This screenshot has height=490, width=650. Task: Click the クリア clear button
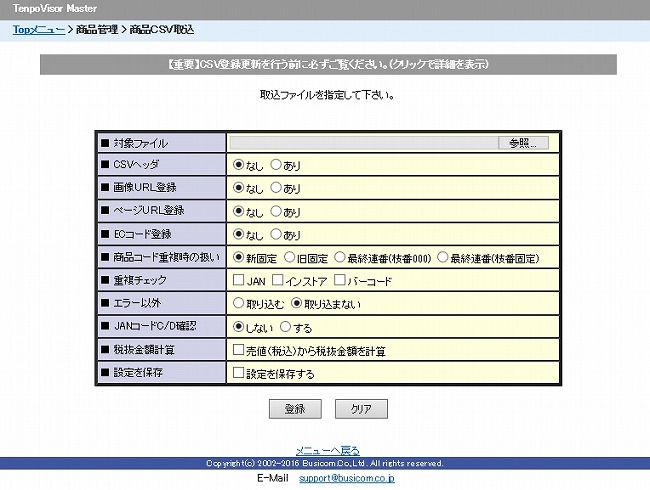click(x=361, y=409)
